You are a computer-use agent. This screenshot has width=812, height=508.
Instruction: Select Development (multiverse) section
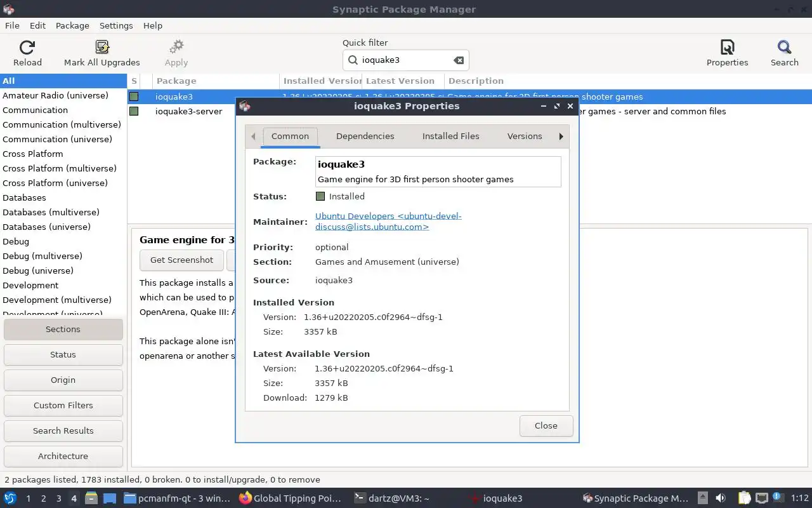(63, 300)
